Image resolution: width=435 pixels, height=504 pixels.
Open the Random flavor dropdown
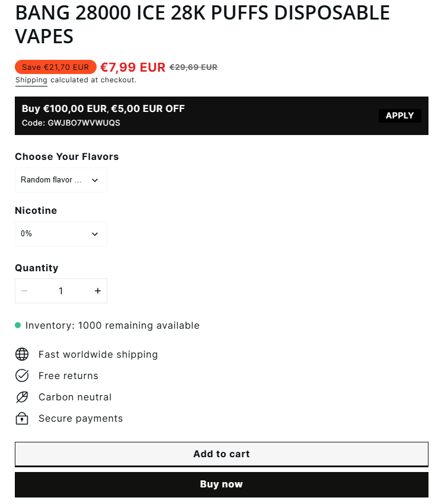click(61, 180)
